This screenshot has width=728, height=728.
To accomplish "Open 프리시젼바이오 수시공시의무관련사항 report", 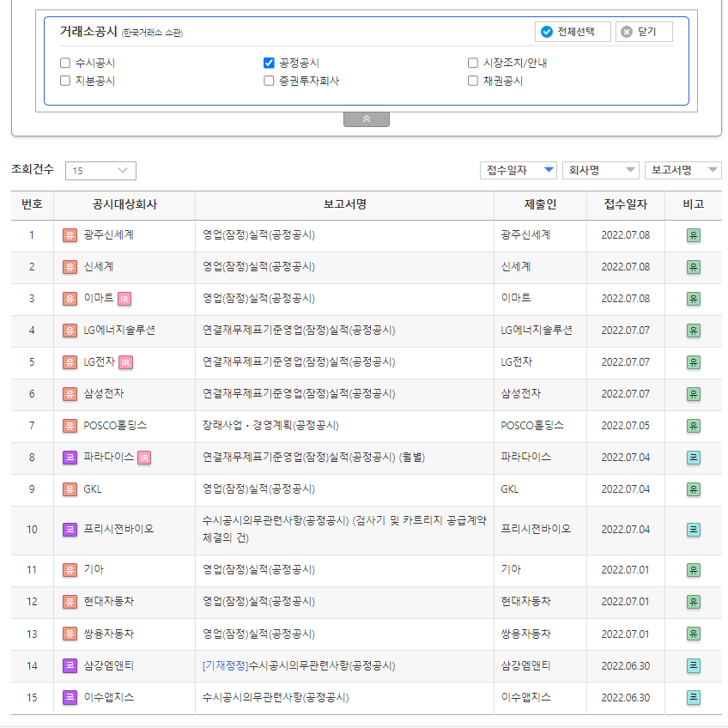I will point(344,530).
